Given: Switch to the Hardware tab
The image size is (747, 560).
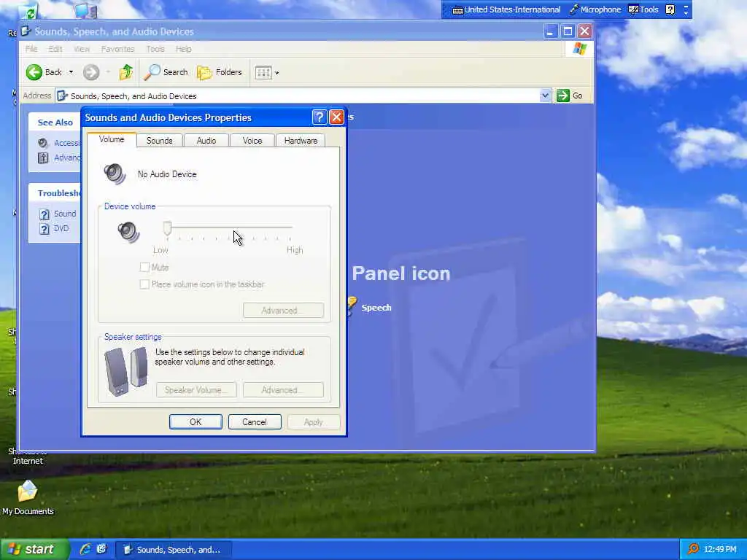Looking at the screenshot, I should [x=301, y=141].
